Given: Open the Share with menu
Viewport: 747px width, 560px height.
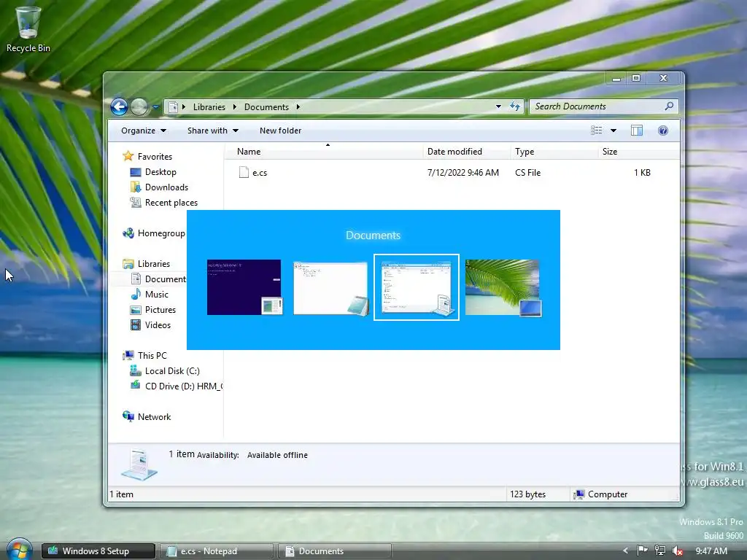Looking at the screenshot, I should [x=212, y=131].
